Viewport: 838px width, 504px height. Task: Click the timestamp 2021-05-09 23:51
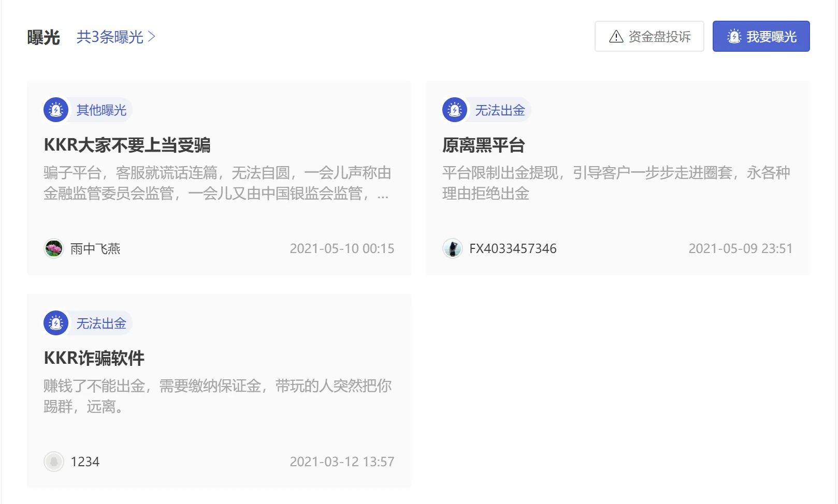click(x=741, y=248)
